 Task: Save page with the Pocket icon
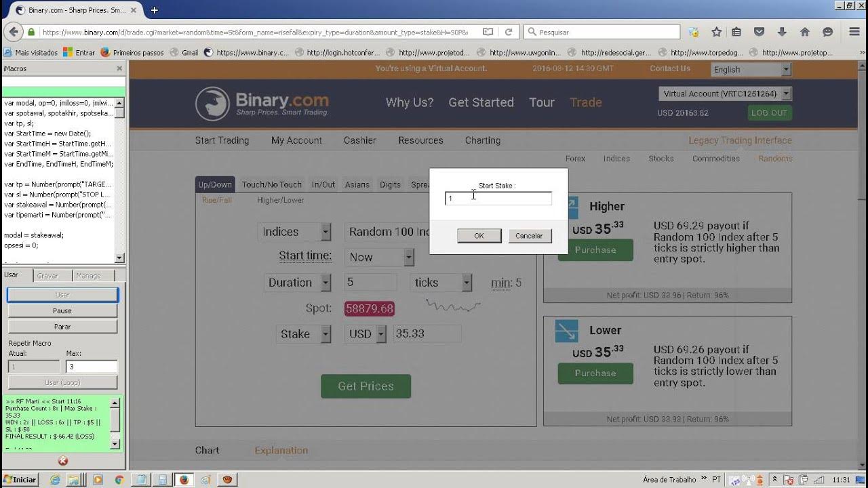coord(759,32)
